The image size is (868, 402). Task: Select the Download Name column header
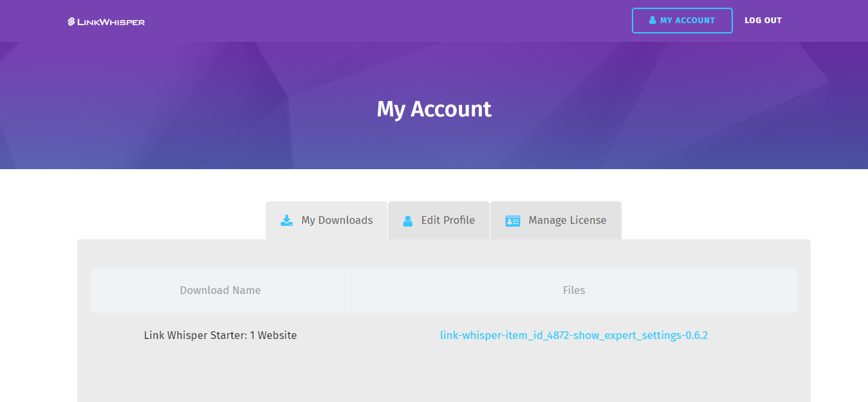[220, 290]
